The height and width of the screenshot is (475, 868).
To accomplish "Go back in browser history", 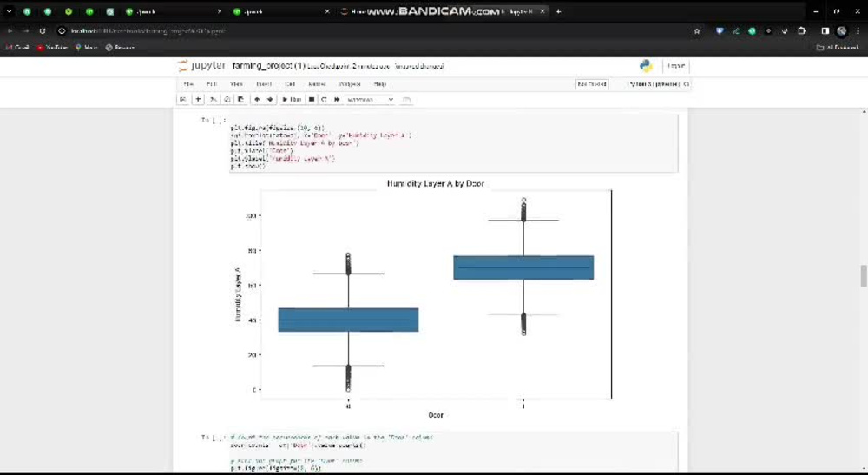I will pos(10,31).
